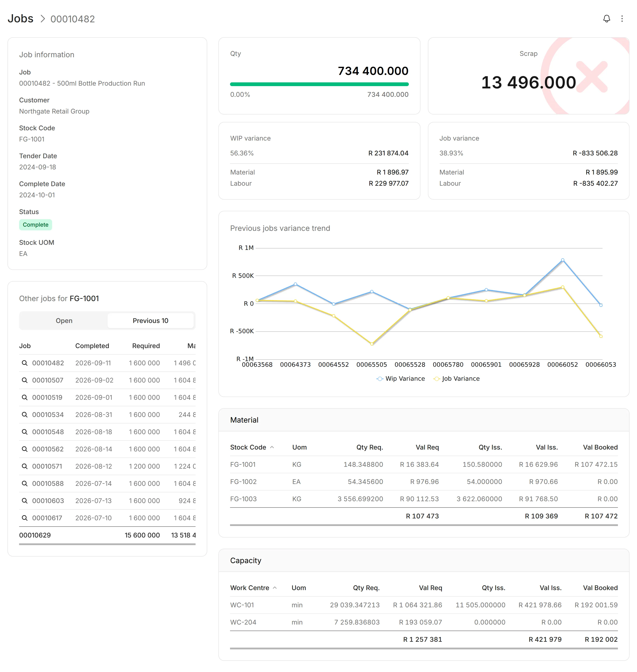Screen dimensions: 637x672
Task: Click the Complete status badge
Action: click(x=36, y=225)
